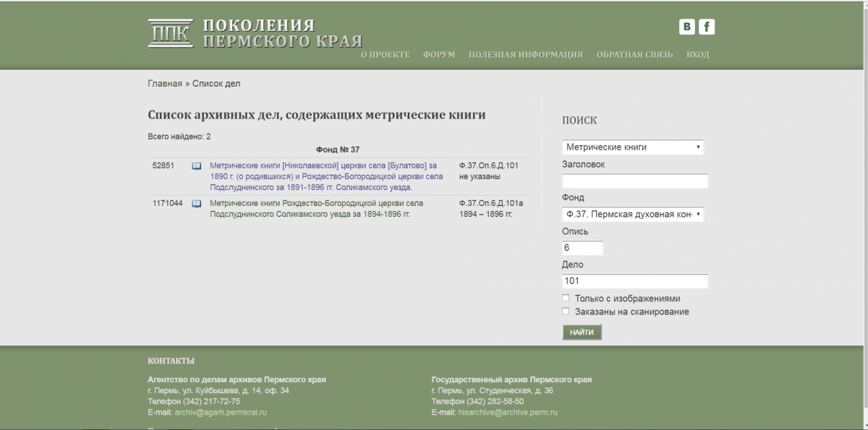This screenshot has height=430, width=868.
Task: Expand the 'Метрические книги' type dropdown
Action: (x=632, y=147)
